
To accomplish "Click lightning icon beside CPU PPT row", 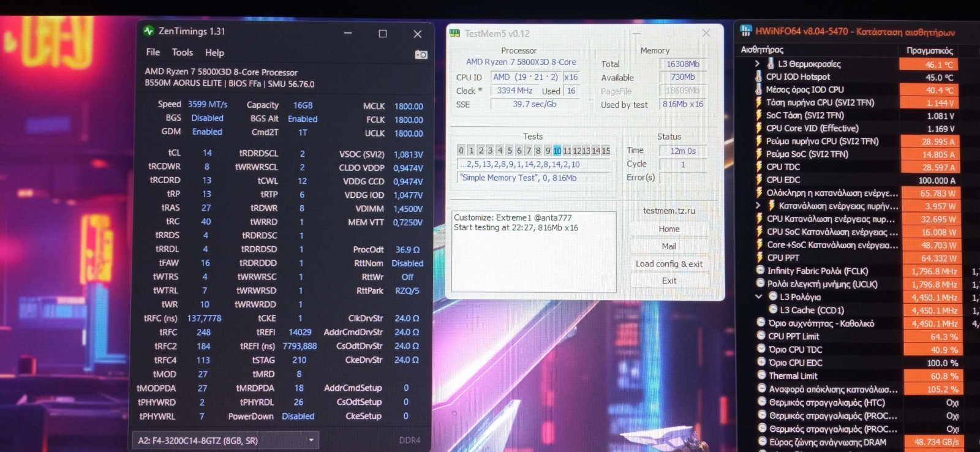I will click(759, 257).
